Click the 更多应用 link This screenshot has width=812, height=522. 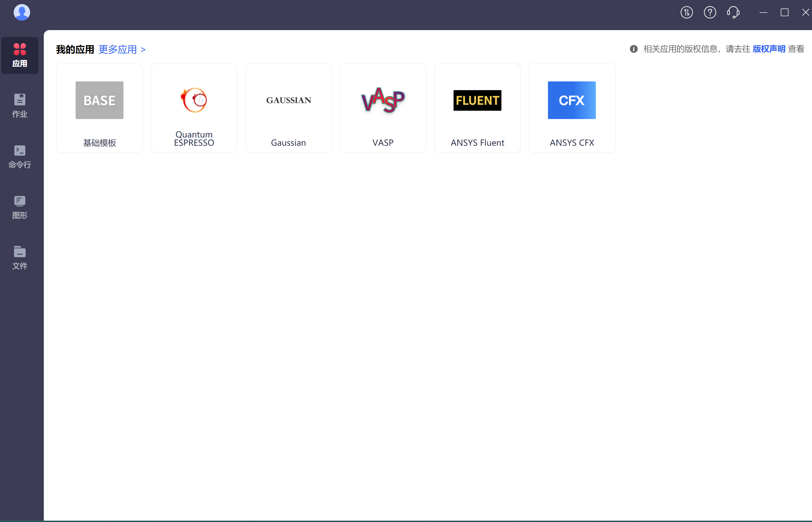click(x=122, y=50)
